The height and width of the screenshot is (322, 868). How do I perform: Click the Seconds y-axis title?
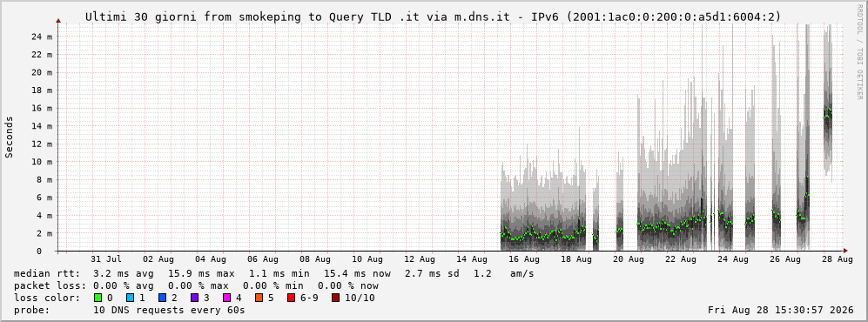[x=10, y=138]
